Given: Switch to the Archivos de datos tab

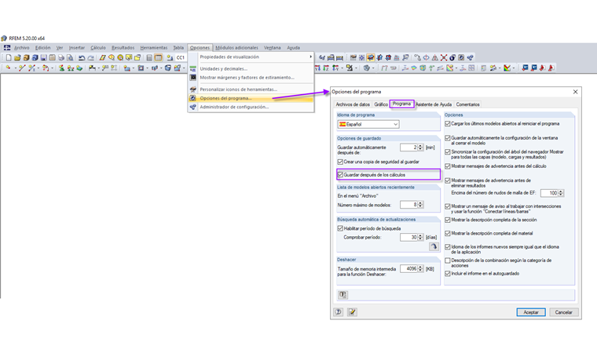Looking at the screenshot, I should click(353, 104).
